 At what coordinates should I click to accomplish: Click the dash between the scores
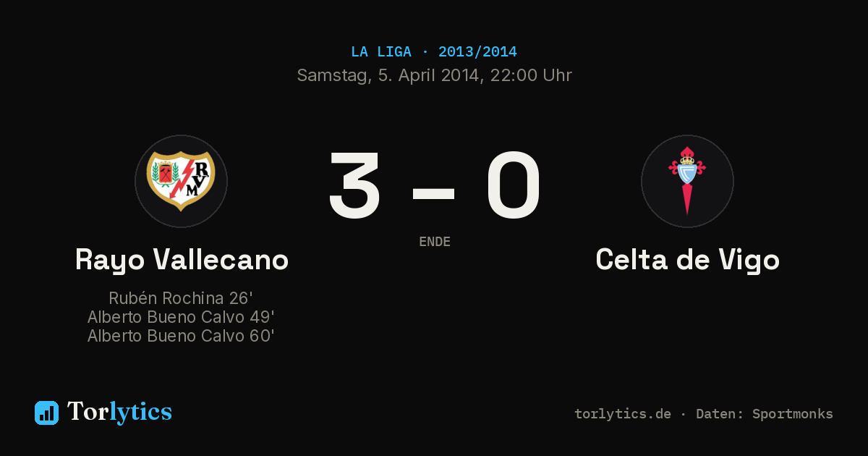(x=433, y=193)
